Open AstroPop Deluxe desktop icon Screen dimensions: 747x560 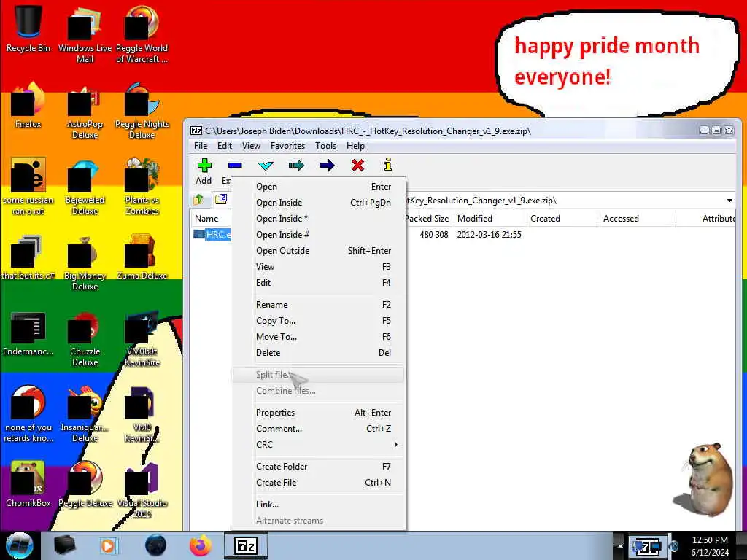pos(85,111)
